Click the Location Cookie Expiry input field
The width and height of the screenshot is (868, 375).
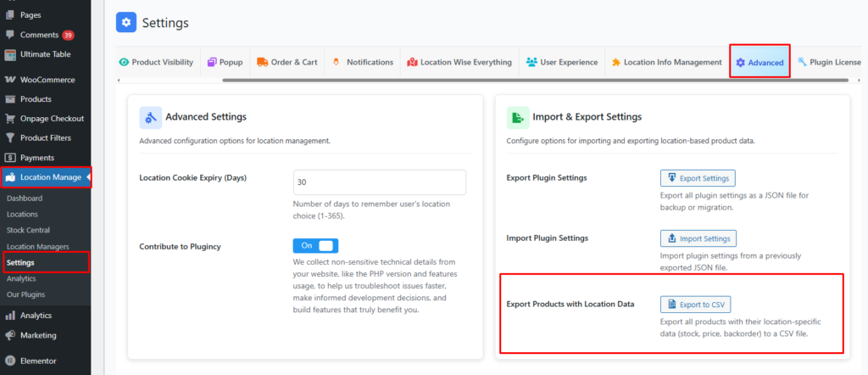pyautogui.click(x=380, y=182)
